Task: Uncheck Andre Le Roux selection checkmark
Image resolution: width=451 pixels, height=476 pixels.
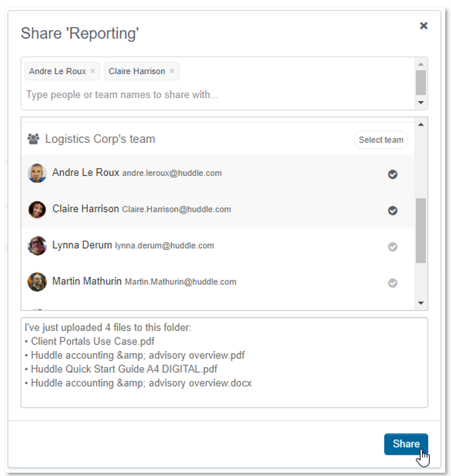Action: [392, 175]
